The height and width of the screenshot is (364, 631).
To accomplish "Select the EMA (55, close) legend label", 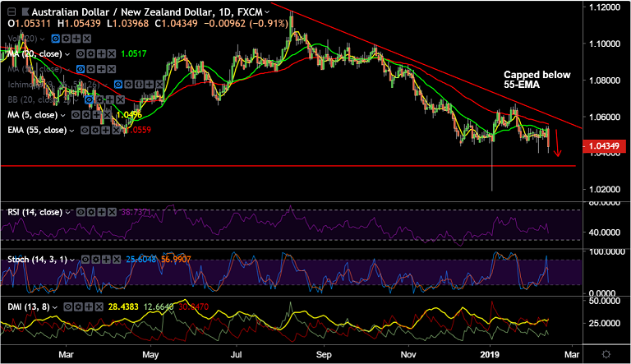I will pyautogui.click(x=37, y=131).
